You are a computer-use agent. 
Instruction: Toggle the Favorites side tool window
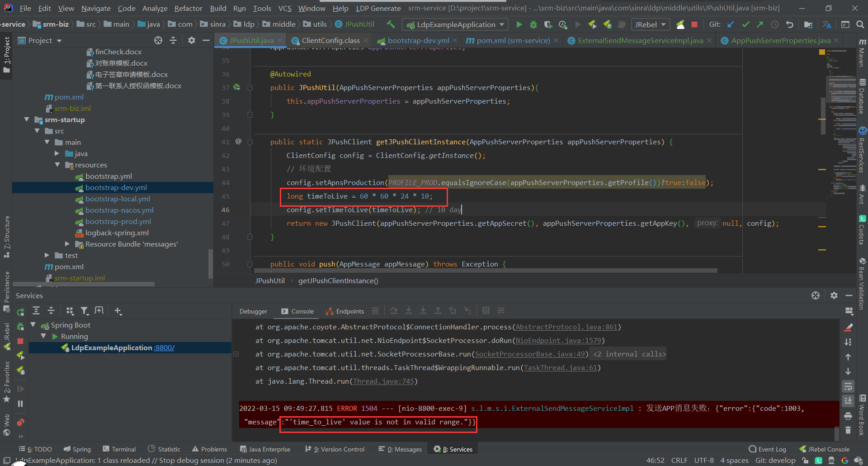coord(7,382)
